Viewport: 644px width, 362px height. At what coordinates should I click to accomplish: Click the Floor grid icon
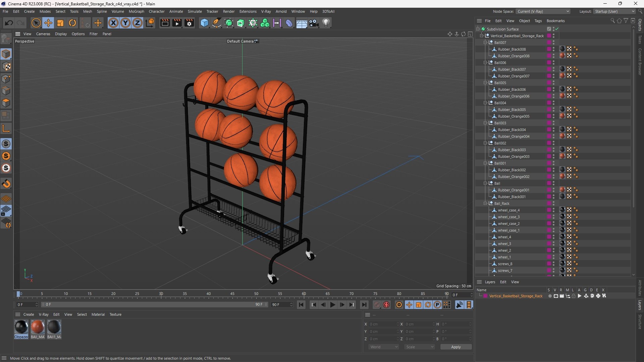point(302,23)
